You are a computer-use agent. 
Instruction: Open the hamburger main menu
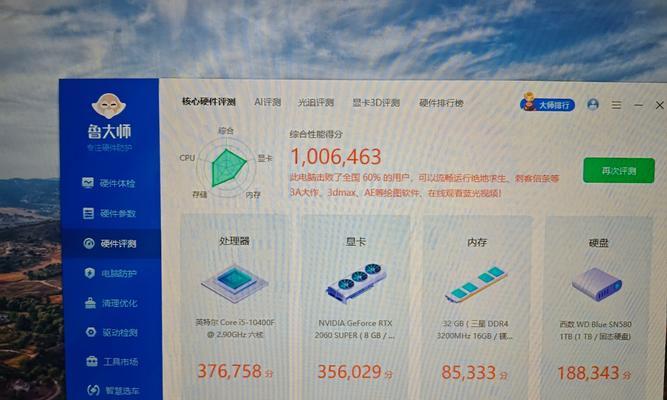[x=616, y=105]
